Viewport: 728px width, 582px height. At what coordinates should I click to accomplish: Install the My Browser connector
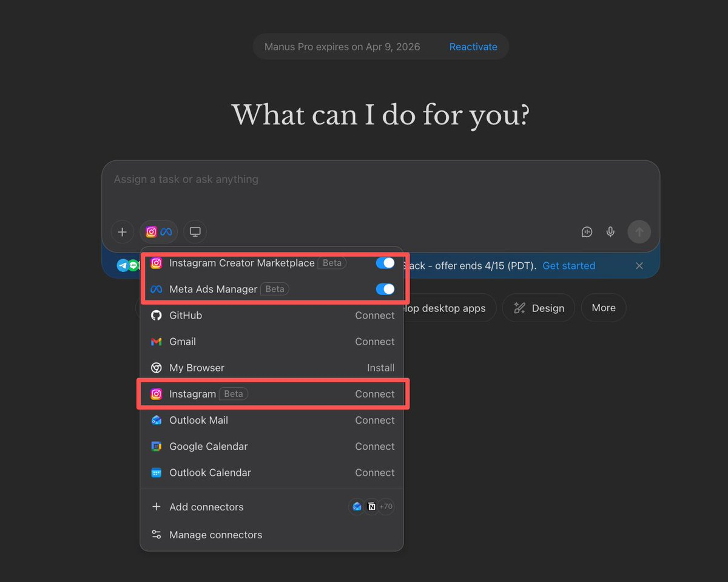[381, 368]
